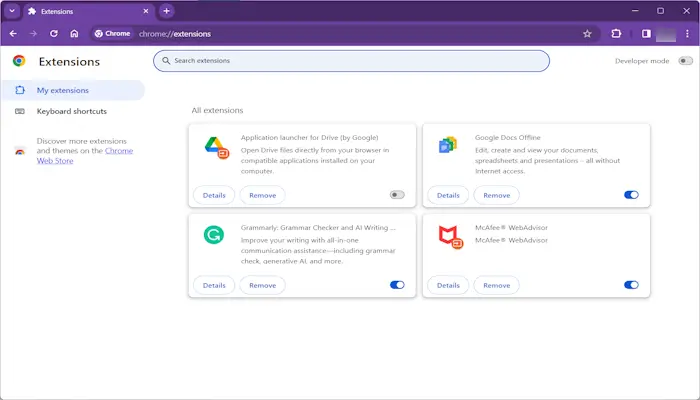Open Details for Google Docs Offline
The width and height of the screenshot is (700, 400).
448,195
